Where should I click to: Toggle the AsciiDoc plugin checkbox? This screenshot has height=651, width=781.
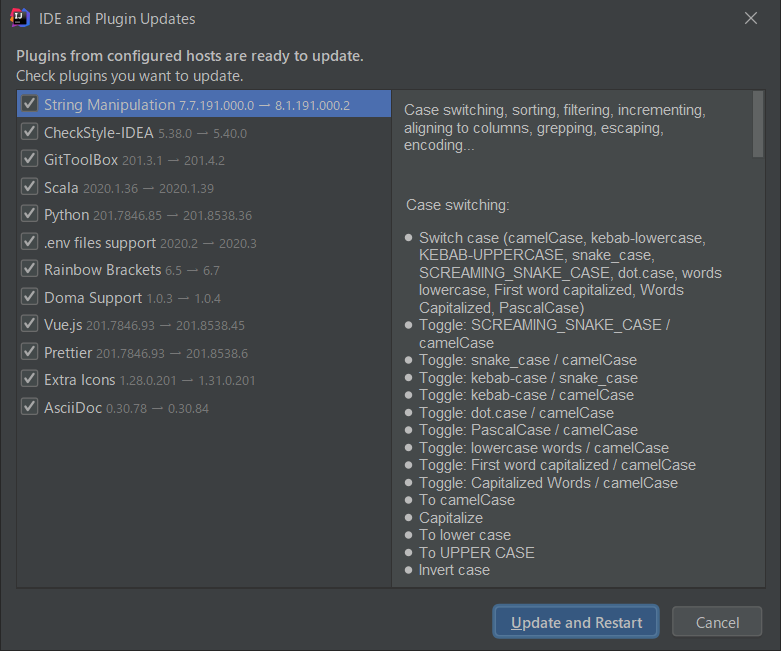pos(29,406)
